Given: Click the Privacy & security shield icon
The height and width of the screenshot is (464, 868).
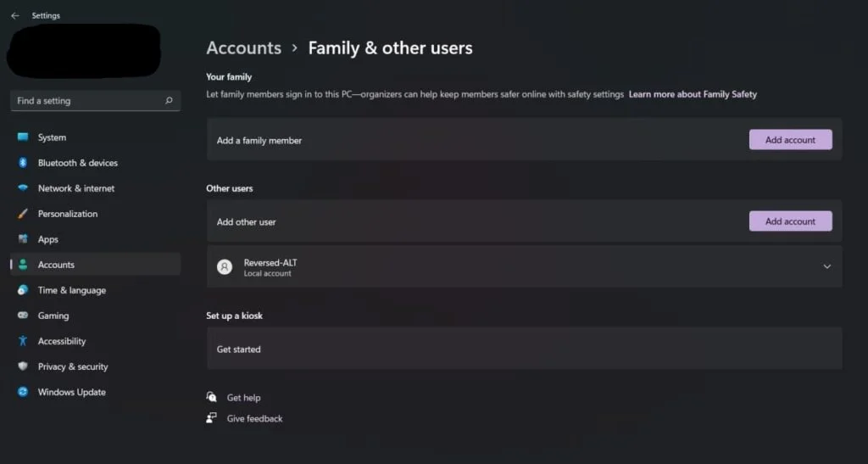Looking at the screenshot, I should click(x=23, y=366).
